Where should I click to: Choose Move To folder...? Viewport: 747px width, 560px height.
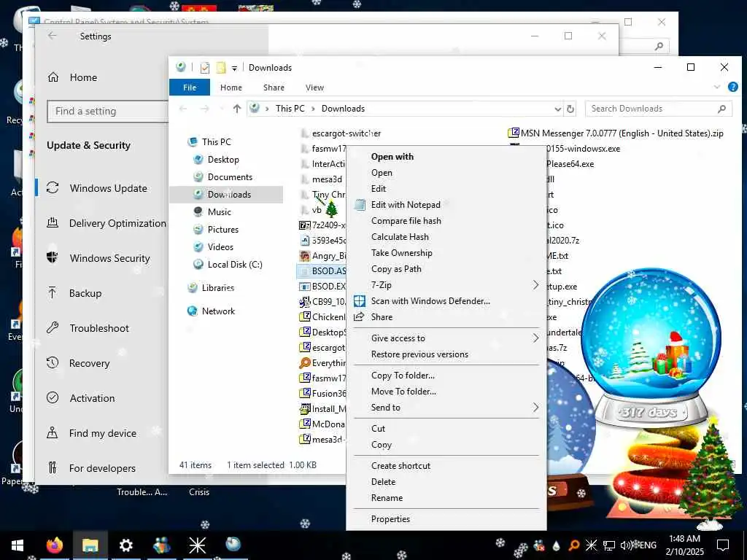coord(403,392)
